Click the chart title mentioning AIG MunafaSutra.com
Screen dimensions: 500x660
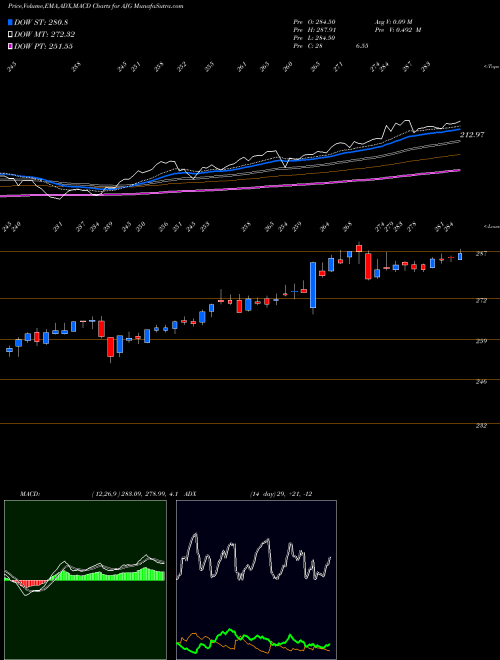tap(96, 7)
